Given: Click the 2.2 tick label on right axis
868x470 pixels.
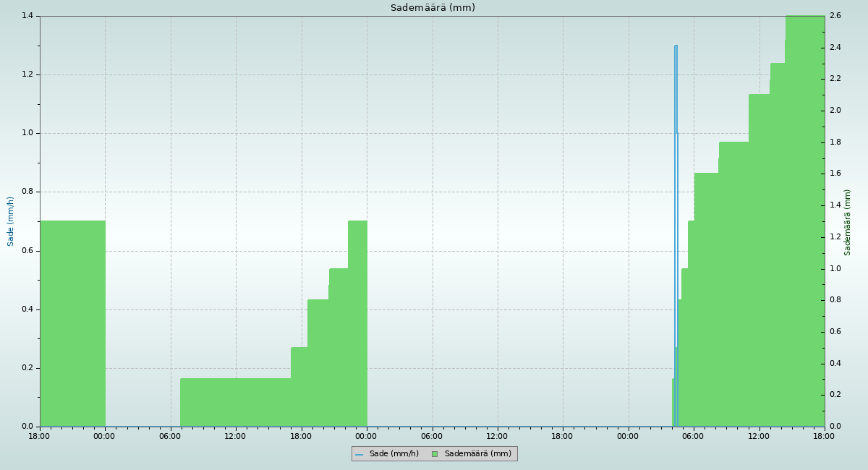Looking at the screenshot, I should point(835,79).
